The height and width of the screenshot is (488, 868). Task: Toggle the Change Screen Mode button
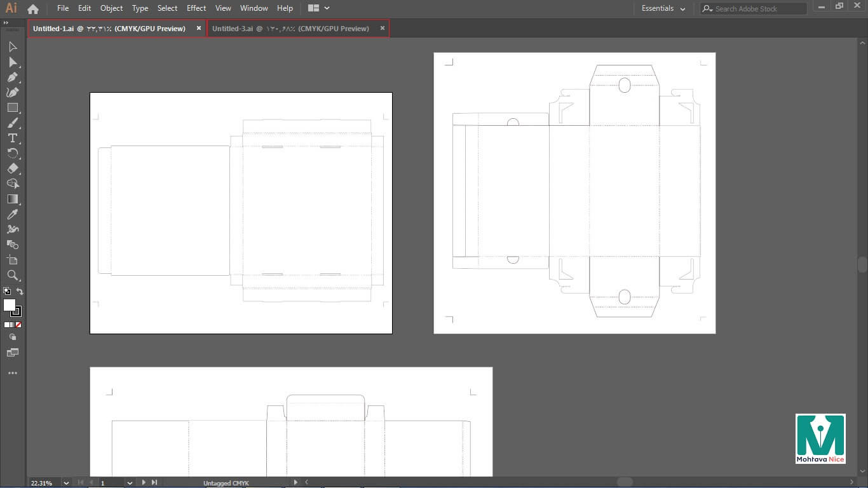(13, 353)
